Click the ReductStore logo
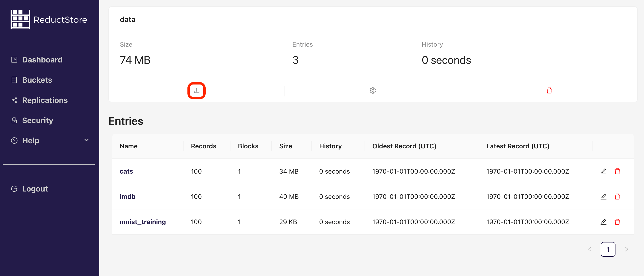This screenshot has height=276, width=644. click(49, 19)
